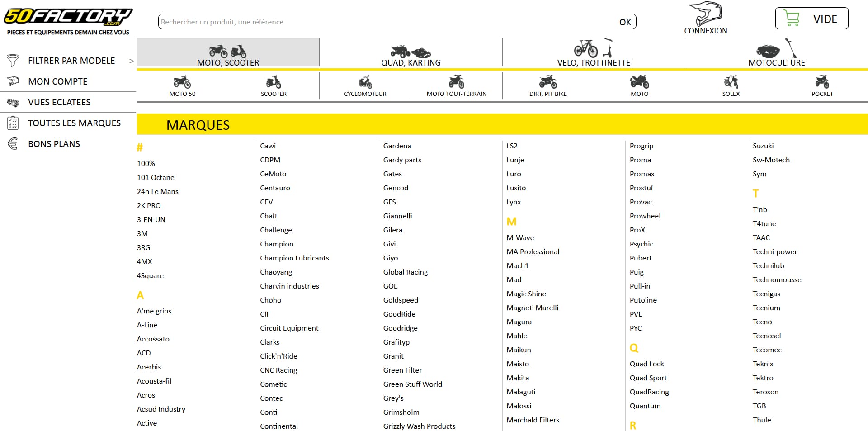Choose the Scooter category icon
This screenshot has height=431, width=868.
pyautogui.click(x=274, y=82)
